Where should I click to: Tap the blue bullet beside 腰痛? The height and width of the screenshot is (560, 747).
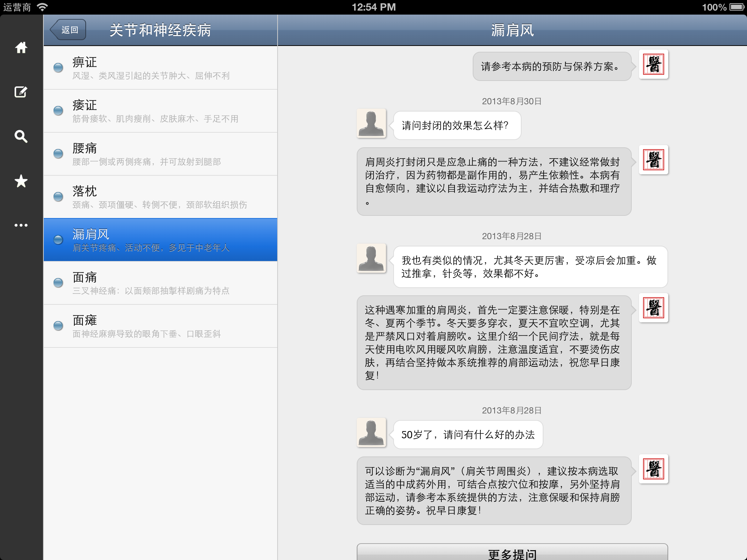pos(58,153)
